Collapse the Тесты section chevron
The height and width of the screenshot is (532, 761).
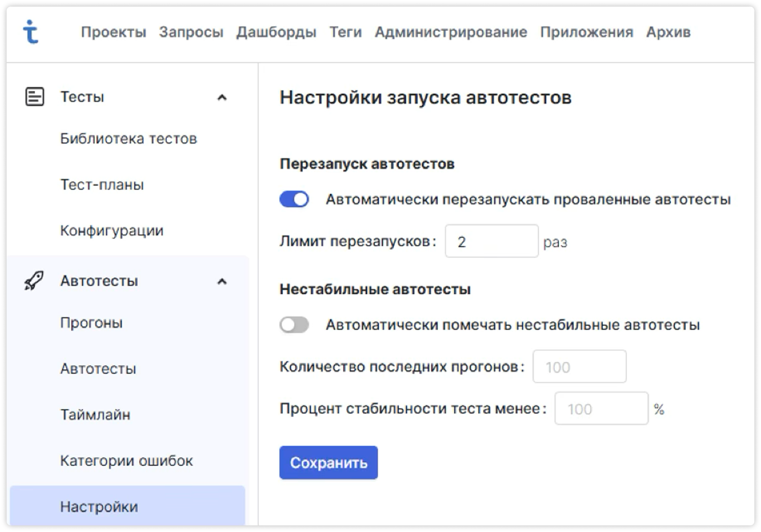222,97
